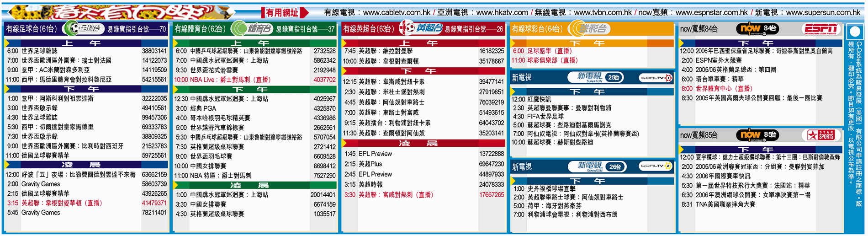Select the now寬頻84台 header
The image size is (868, 236).
(699, 29)
